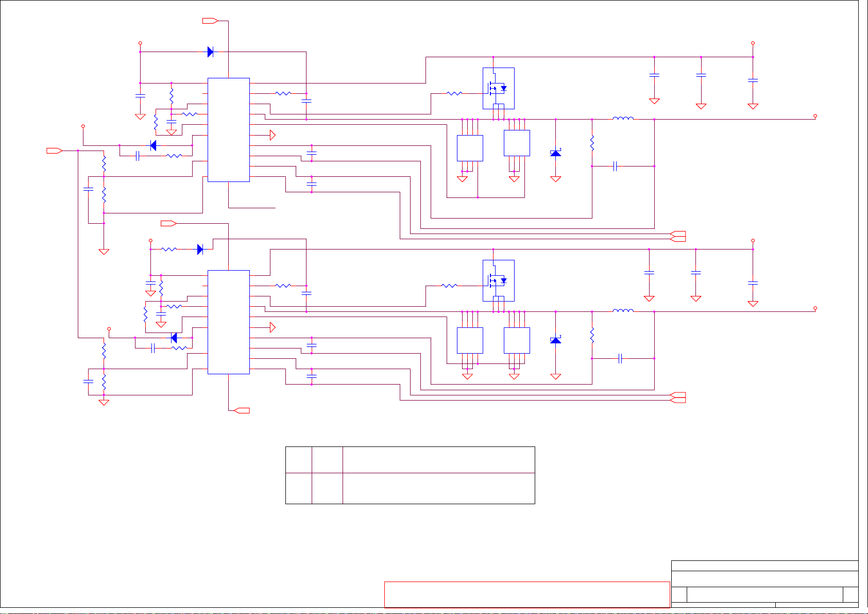Viewport: 868px width, 614px height.
Task: Click the topmost diode above the upper IC
Action: coord(210,52)
